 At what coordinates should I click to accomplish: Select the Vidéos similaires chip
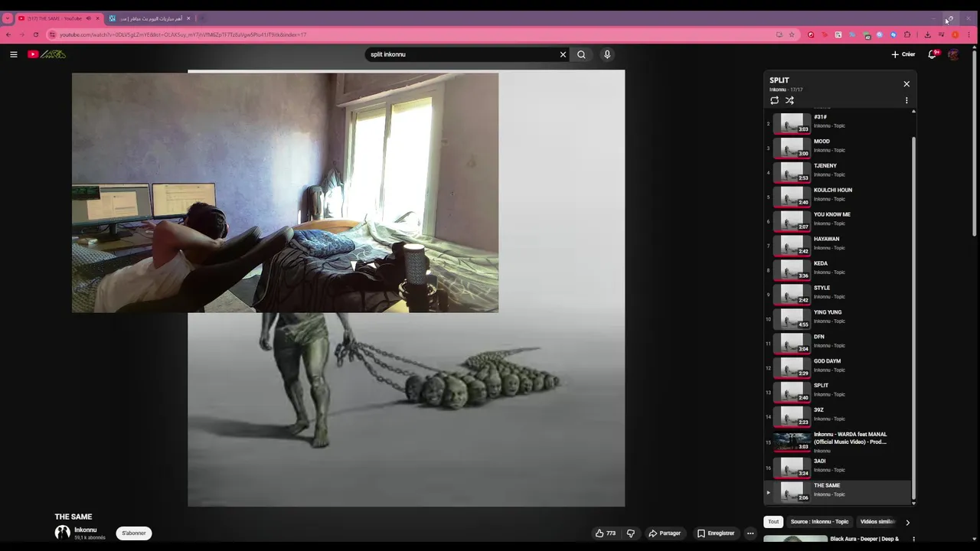(877, 522)
